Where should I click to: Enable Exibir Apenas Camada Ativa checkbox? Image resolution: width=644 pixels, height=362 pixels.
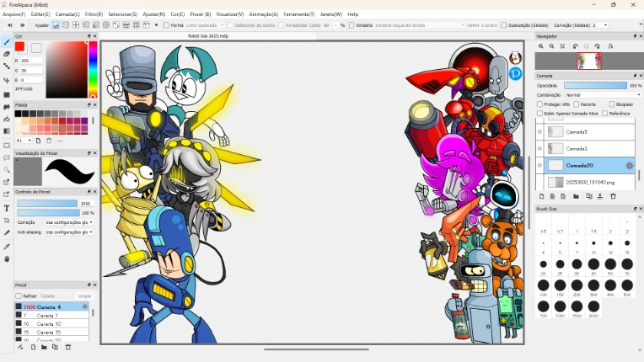(x=540, y=113)
